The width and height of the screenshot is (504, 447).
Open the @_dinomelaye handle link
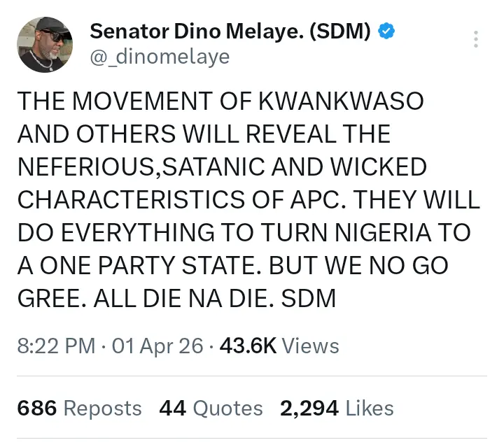(x=160, y=57)
